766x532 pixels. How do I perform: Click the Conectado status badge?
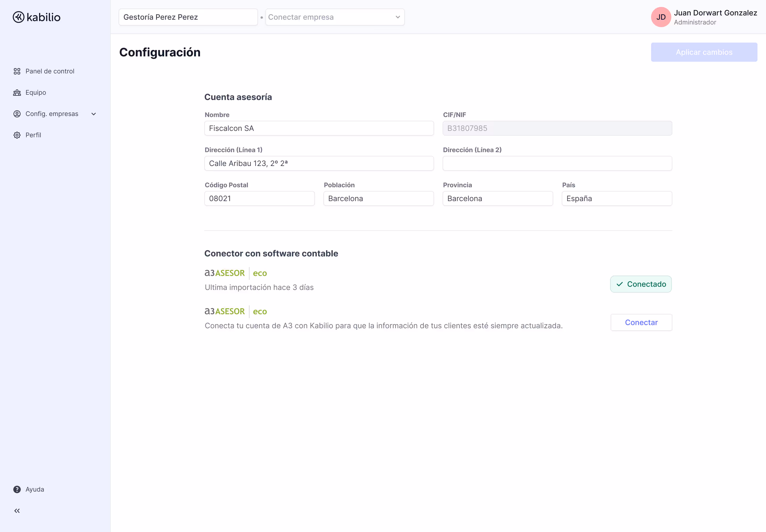[x=641, y=284]
